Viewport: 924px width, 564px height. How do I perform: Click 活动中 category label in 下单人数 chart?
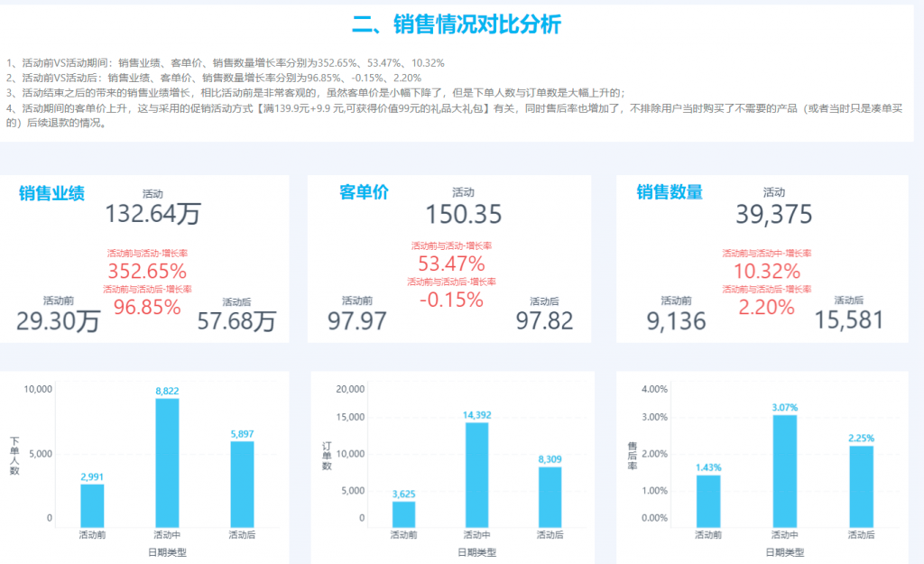point(167,535)
